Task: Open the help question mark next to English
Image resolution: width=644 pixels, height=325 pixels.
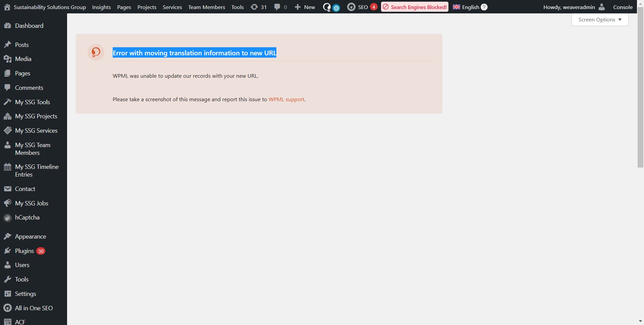Action: tap(484, 7)
